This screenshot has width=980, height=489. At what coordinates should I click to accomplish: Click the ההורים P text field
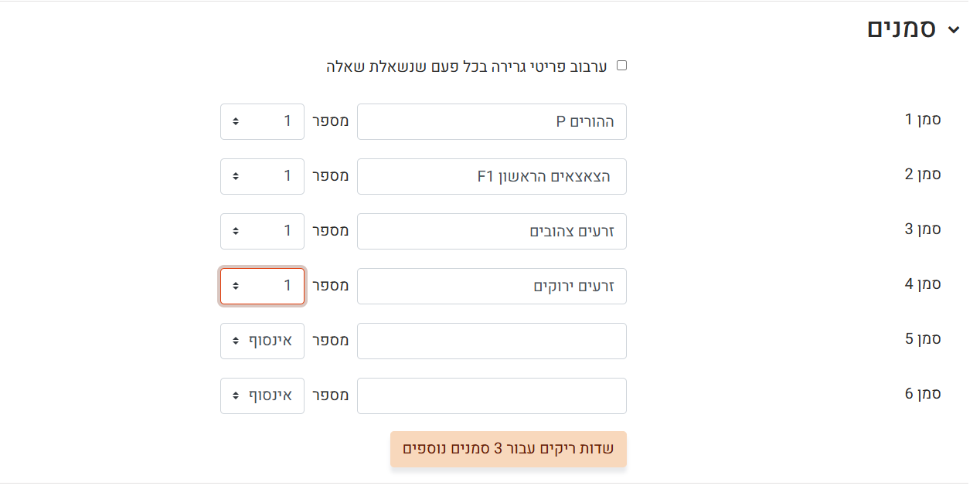(x=492, y=122)
